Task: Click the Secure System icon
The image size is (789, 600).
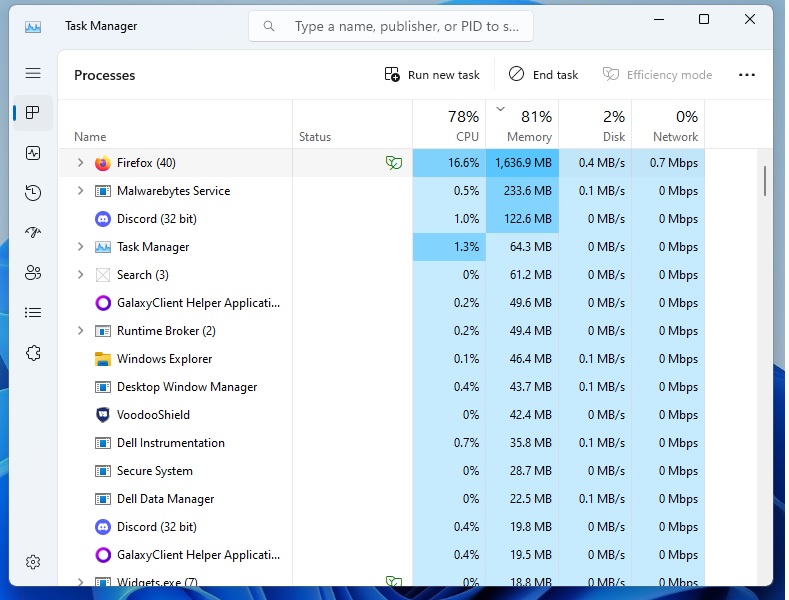Action: 103,471
